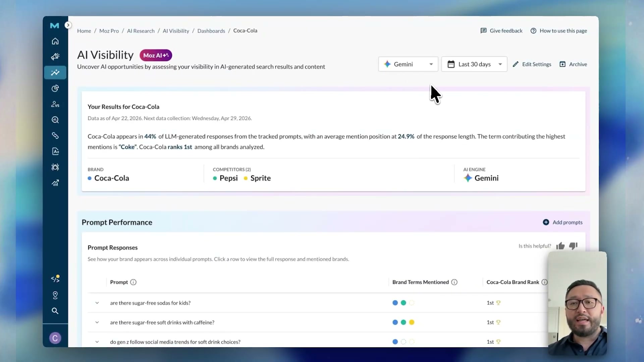The width and height of the screenshot is (644, 362).
Task: Click the Brand Terms Mentioned column header
Action: (421, 282)
